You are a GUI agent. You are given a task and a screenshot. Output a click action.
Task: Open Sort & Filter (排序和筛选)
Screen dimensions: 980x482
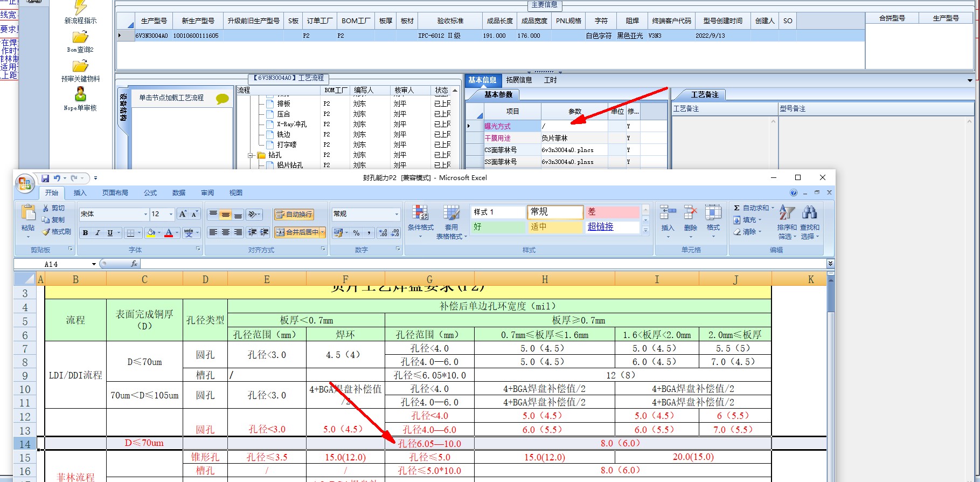pos(787,222)
